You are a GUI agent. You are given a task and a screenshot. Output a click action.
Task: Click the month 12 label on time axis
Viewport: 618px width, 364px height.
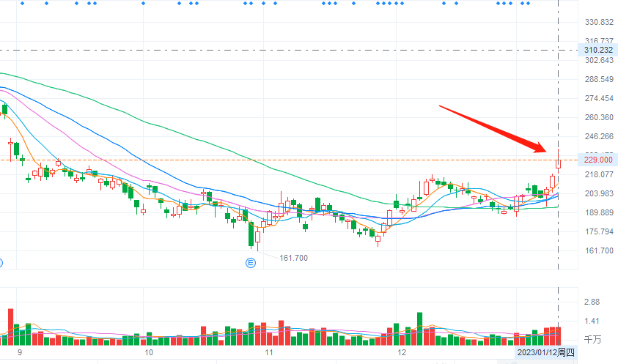click(402, 352)
